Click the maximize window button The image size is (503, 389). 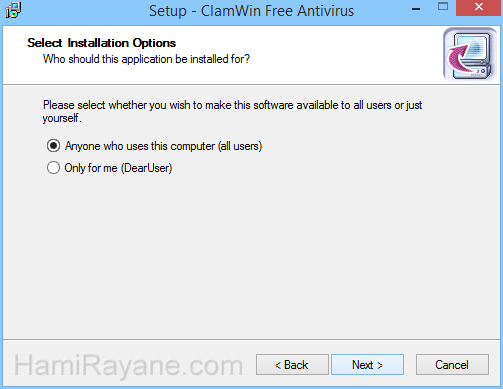click(x=443, y=7)
